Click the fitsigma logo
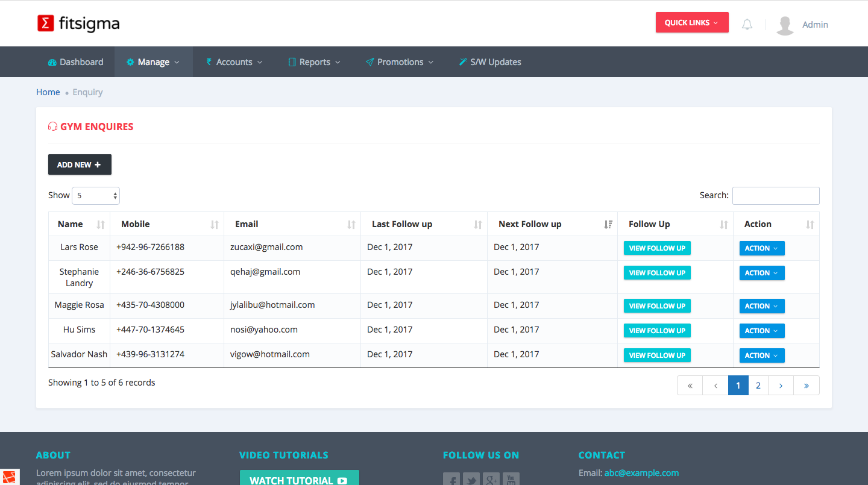This screenshot has width=868, height=485. click(x=78, y=23)
